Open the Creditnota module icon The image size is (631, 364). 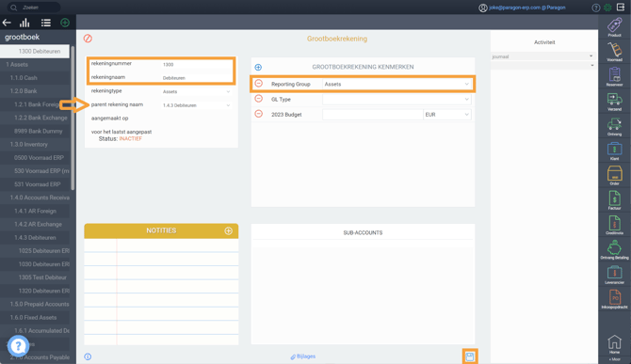click(614, 226)
